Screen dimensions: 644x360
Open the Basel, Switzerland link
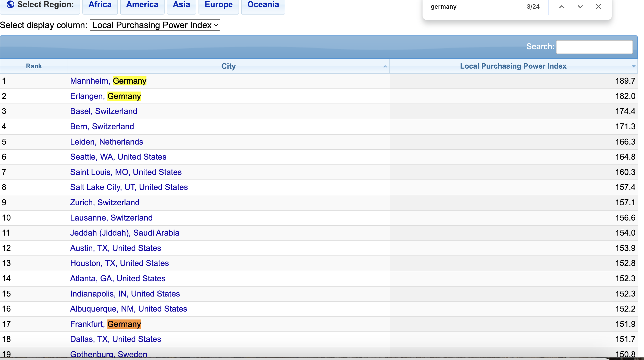[x=104, y=111]
